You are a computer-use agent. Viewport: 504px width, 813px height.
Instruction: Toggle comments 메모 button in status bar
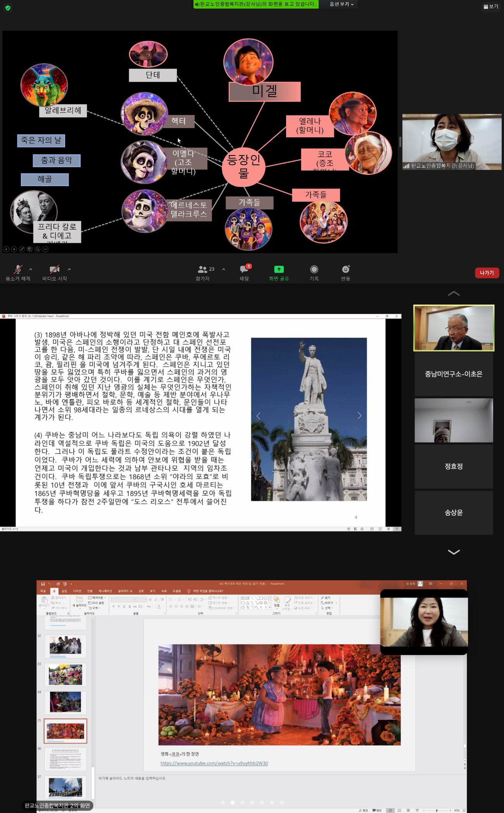tap(377, 810)
